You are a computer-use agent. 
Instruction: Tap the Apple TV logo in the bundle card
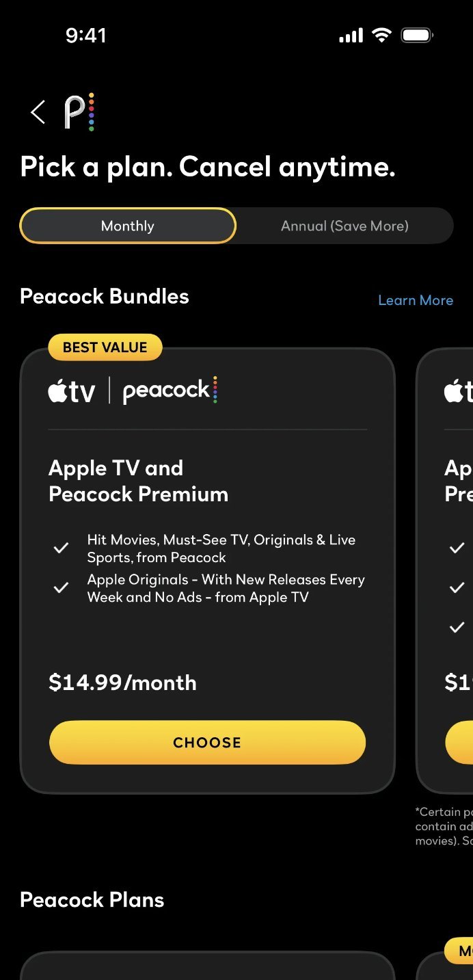pyautogui.click(x=72, y=392)
